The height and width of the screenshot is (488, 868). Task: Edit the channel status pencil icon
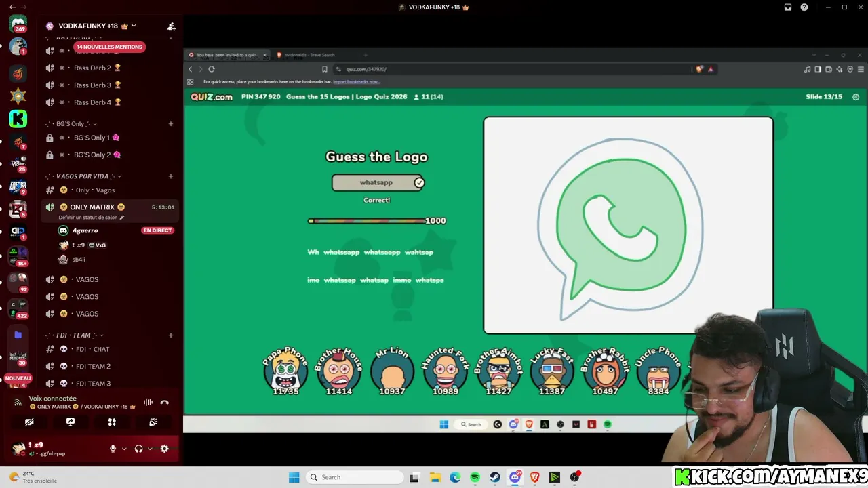coord(122,218)
